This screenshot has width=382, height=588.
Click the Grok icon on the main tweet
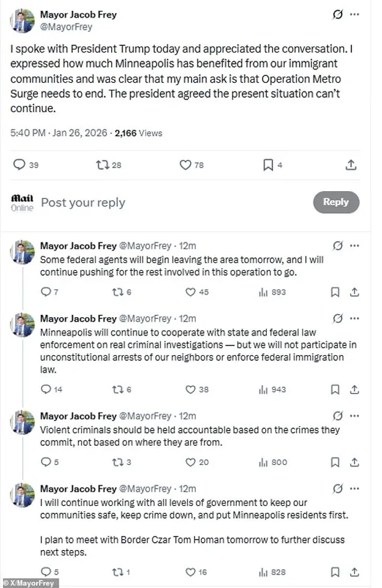coord(337,15)
